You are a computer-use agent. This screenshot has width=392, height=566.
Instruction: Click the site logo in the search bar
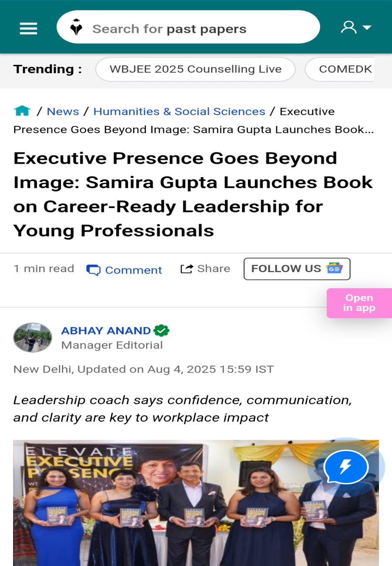pyautogui.click(x=76, y=27)
